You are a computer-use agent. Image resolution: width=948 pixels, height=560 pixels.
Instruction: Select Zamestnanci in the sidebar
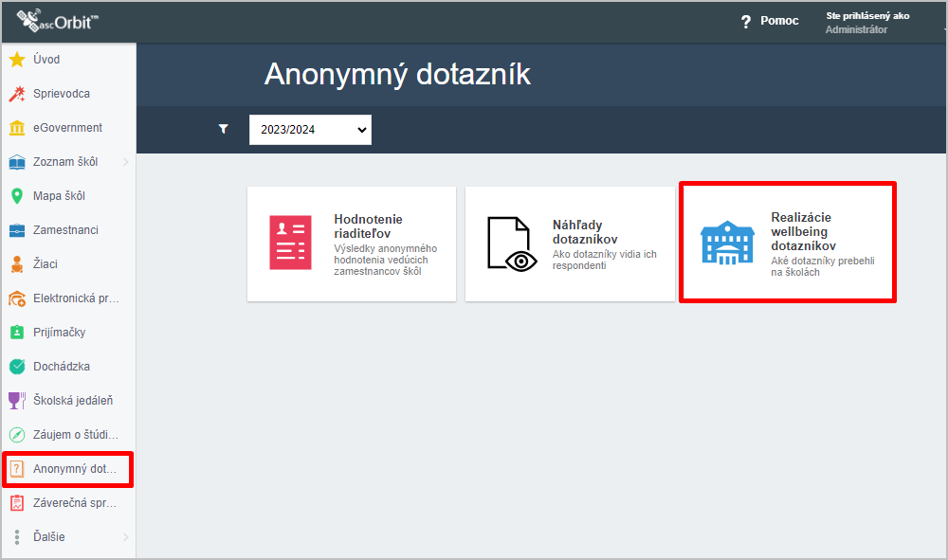click(x=68, y=230)
